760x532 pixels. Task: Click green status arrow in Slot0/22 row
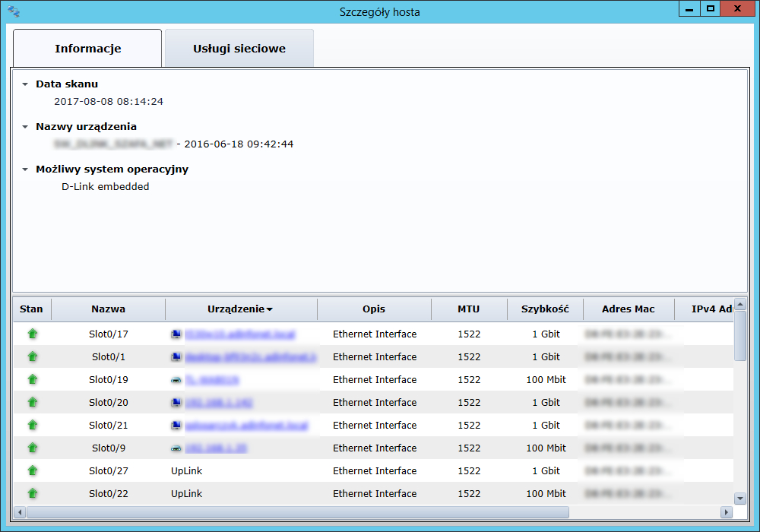[32, 493]
